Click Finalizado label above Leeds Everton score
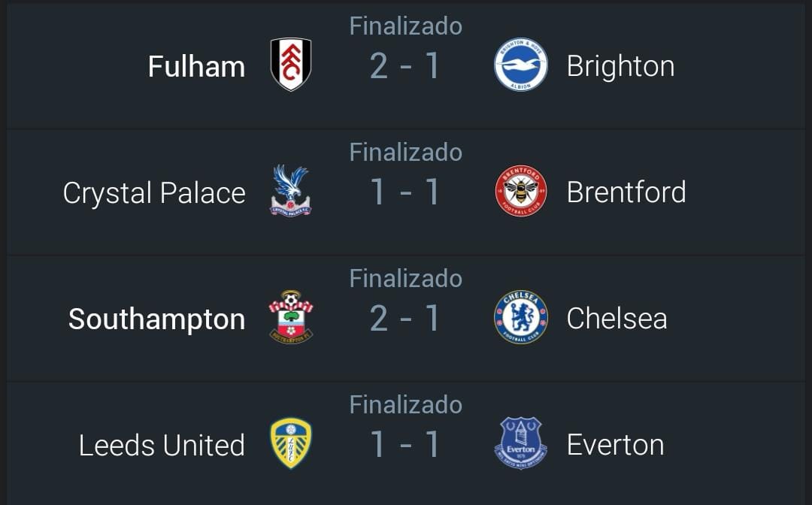Viewport: 812px width, 505px height. pyautogui.click(x=405, y=404)
